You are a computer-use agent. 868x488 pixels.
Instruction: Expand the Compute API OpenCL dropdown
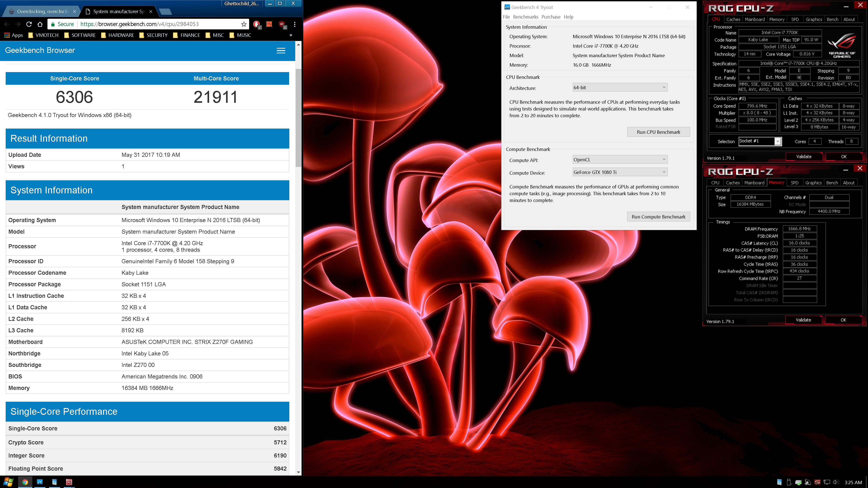620,160
